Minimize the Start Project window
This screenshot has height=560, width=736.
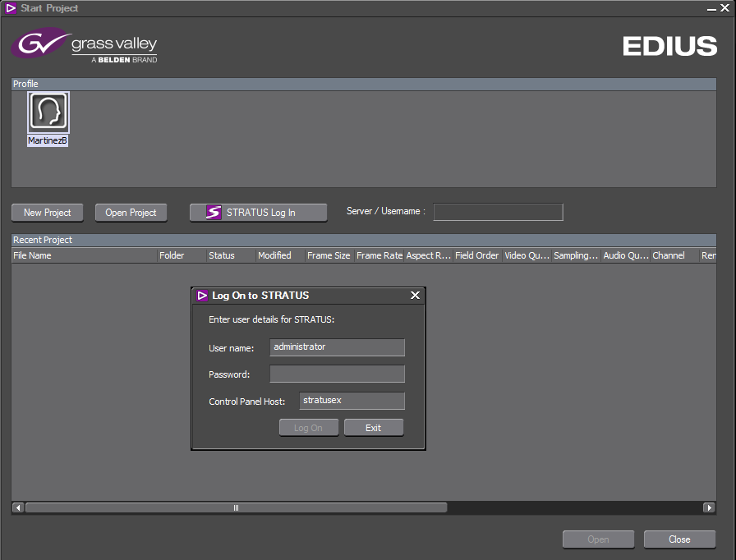711,8
